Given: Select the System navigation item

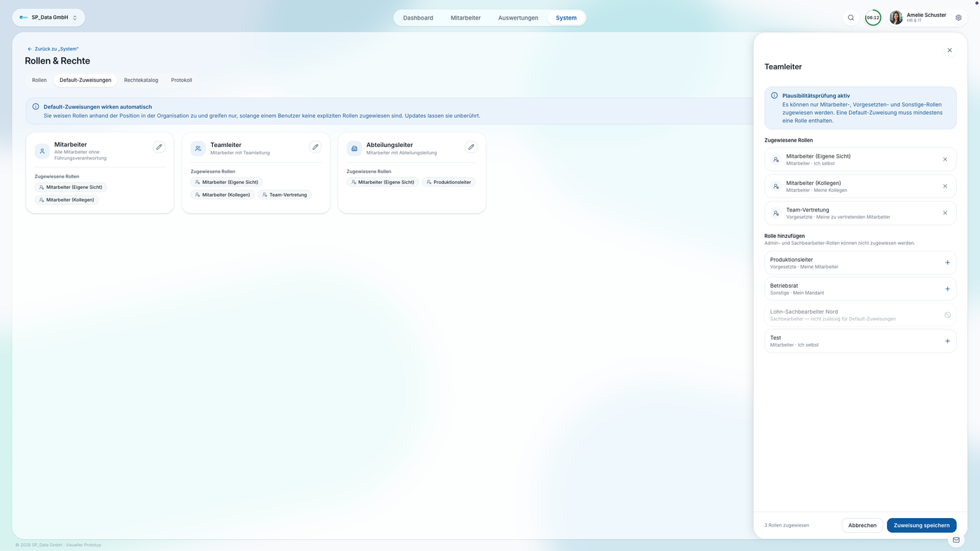Looking at the screenshot, I should (x=566, y=18).
